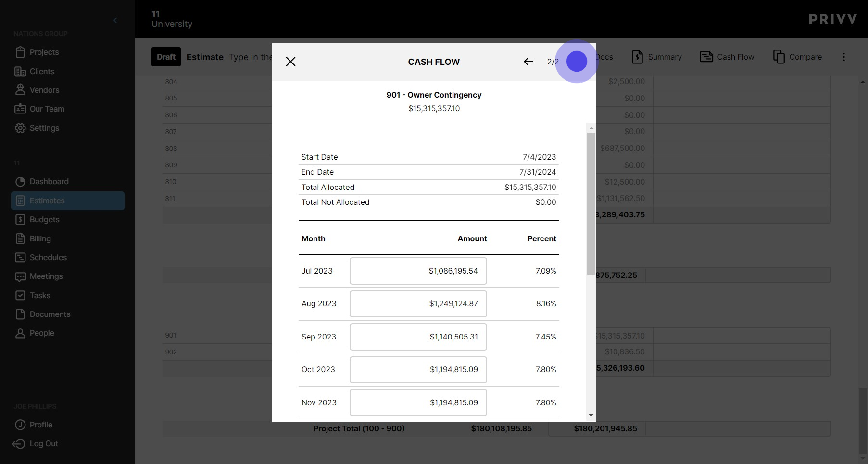Open People section
The image size is (868, 464).
point(35,333)
